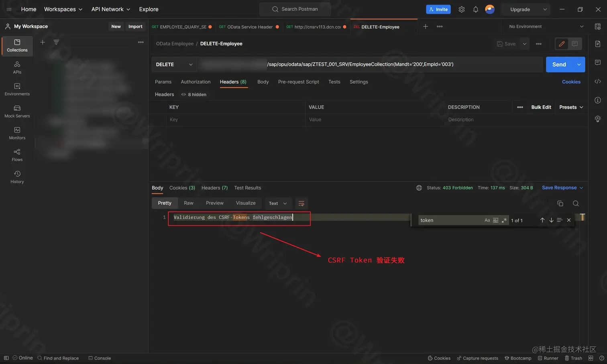Open the Console from the status bar
The width and height of the screenshot is (607, 364).
[x=100, y=358]
